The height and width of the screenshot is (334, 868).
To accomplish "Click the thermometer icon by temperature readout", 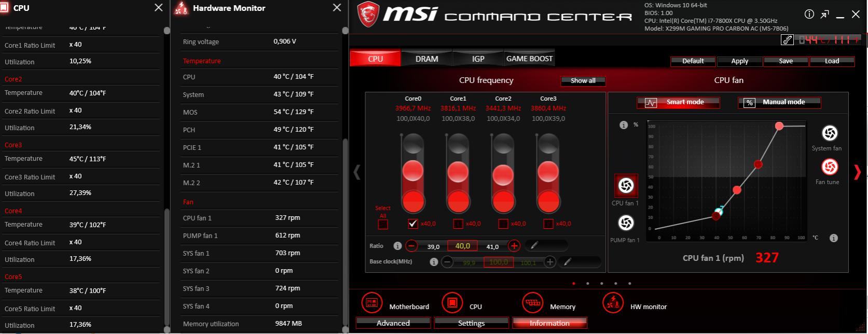I will point(787,40).
